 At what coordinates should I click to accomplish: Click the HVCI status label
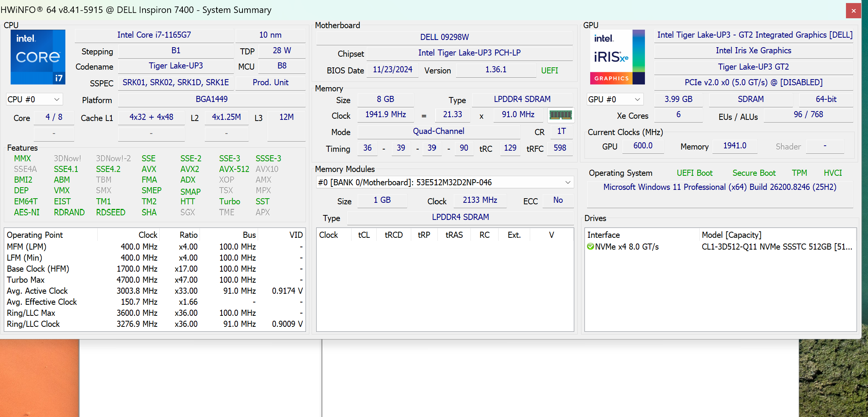tap(833, 173)
